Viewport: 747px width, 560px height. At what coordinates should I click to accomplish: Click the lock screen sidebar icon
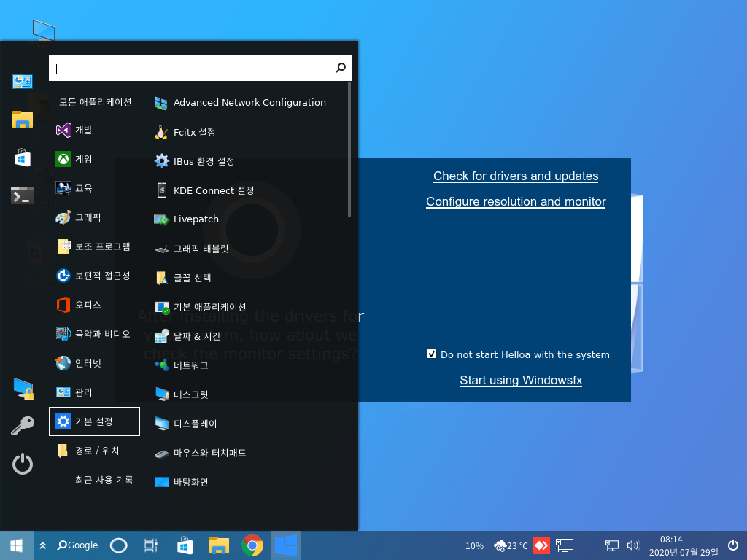[x=23, y=389]
